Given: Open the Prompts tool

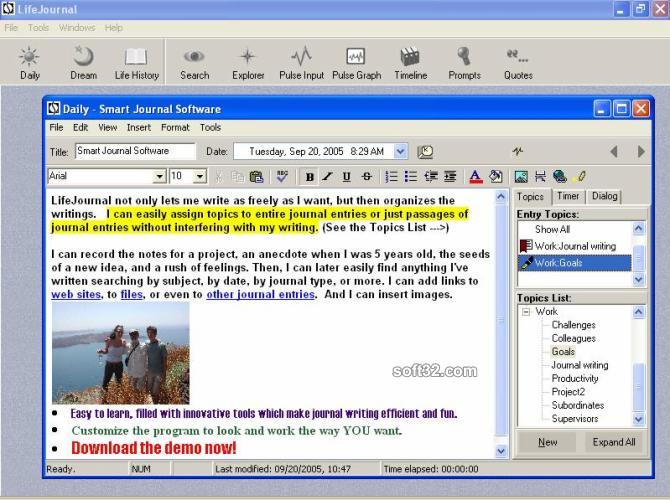Looking at the screenshot, I should (x=464, y=63).
